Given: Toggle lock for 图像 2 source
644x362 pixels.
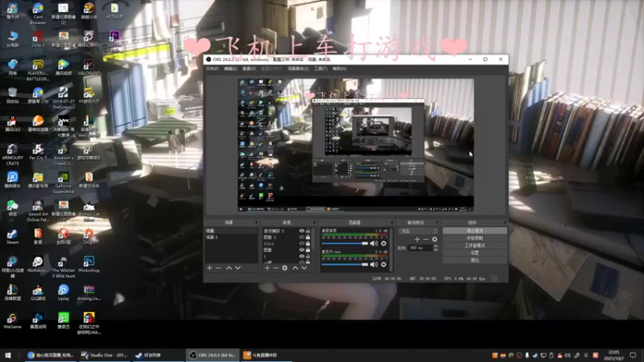Looking at the screenshot, I should pos(308,237).
